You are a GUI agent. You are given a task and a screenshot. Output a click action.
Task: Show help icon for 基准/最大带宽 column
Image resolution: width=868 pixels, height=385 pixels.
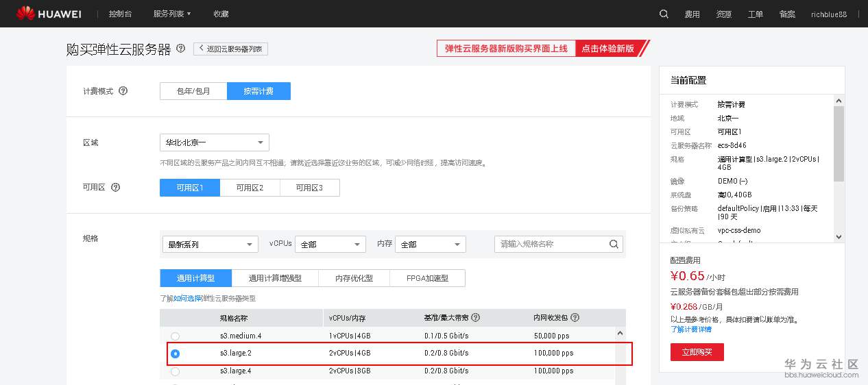point(476,318)
